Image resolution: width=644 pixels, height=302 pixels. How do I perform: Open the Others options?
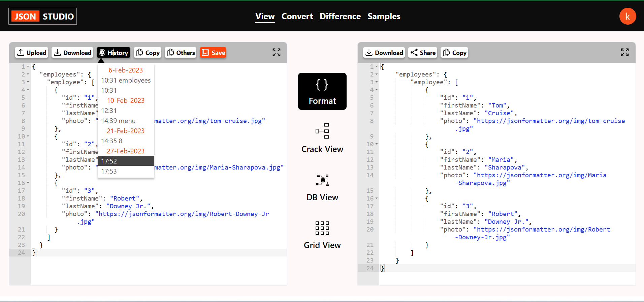coord(181,53)
